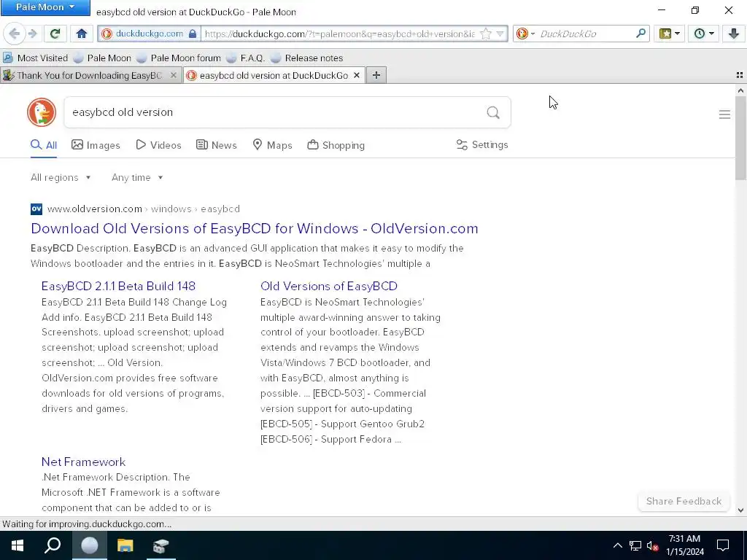Open the F.A.Q. bookmark

pos(245,58)
